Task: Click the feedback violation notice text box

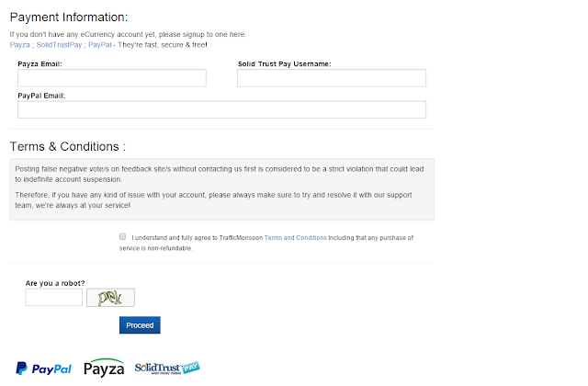Action: pyautogui.click(x=221, y=189)
